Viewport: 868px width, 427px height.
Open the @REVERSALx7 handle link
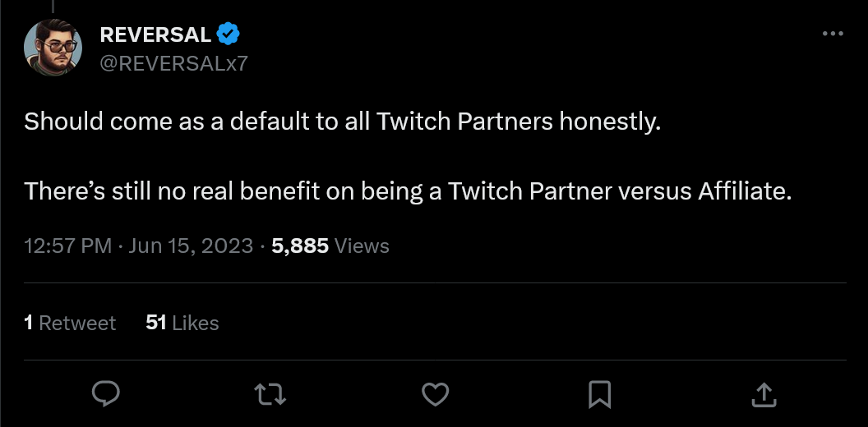pos(173,63)
